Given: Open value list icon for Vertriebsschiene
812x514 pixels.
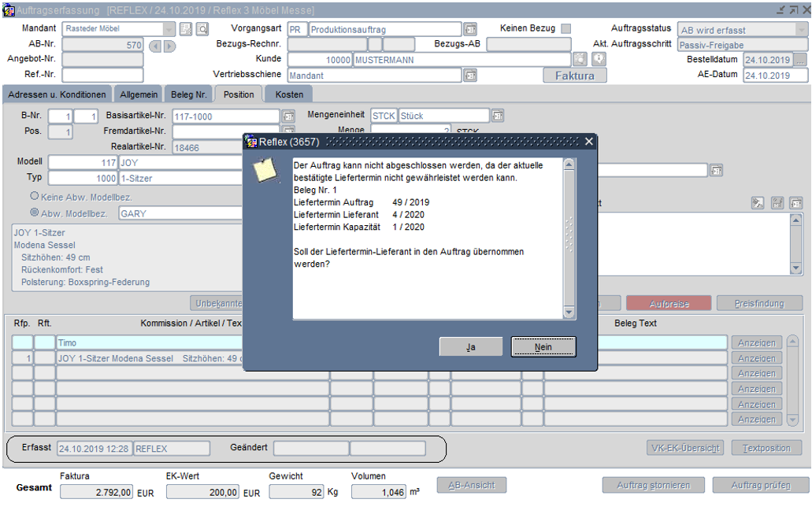Looking at the screenshot, I should point(470,76).
